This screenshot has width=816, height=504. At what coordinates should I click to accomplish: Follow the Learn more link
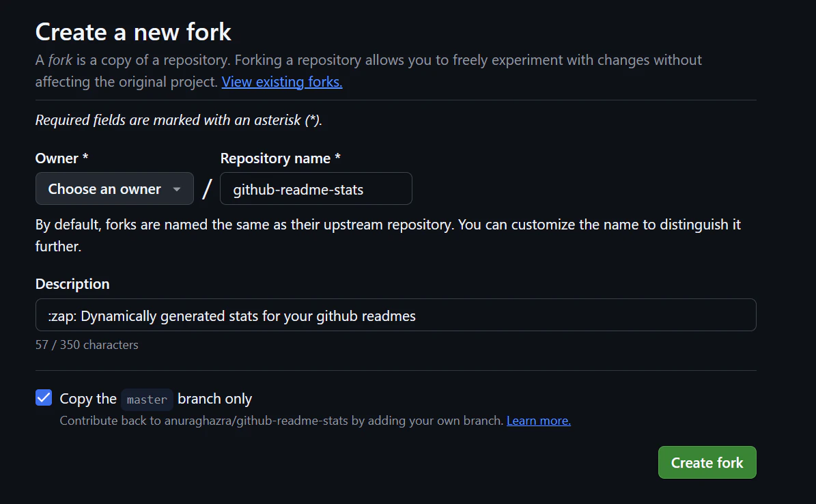[x=539, y=421]
